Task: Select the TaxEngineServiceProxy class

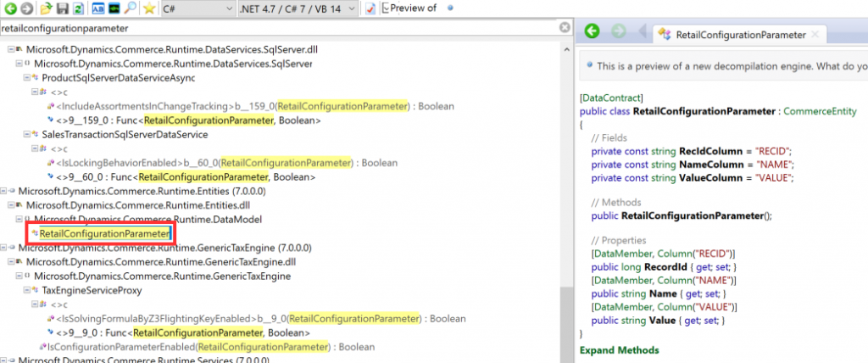Action: coord(92,290)
